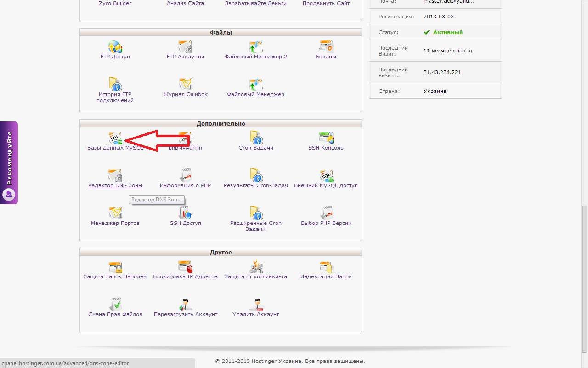Open Внешний MySQL доступ icon

(x=326, y=176)
